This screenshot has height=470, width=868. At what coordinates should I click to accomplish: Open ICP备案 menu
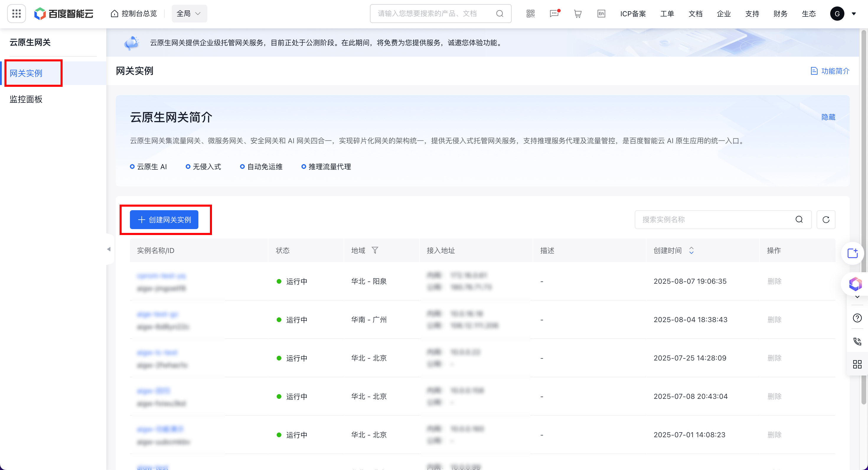tap(633, 14)
